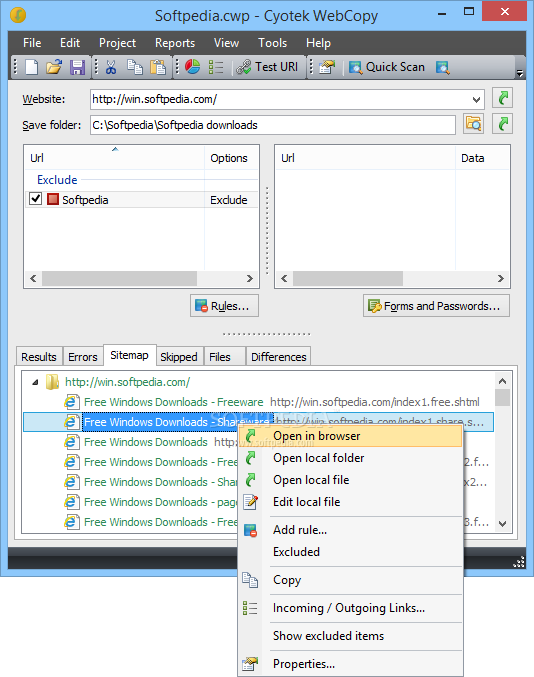Viewport: 534px width, 677px height.
Task: Click Forms and Passwords... button
Action: point(436,306)
